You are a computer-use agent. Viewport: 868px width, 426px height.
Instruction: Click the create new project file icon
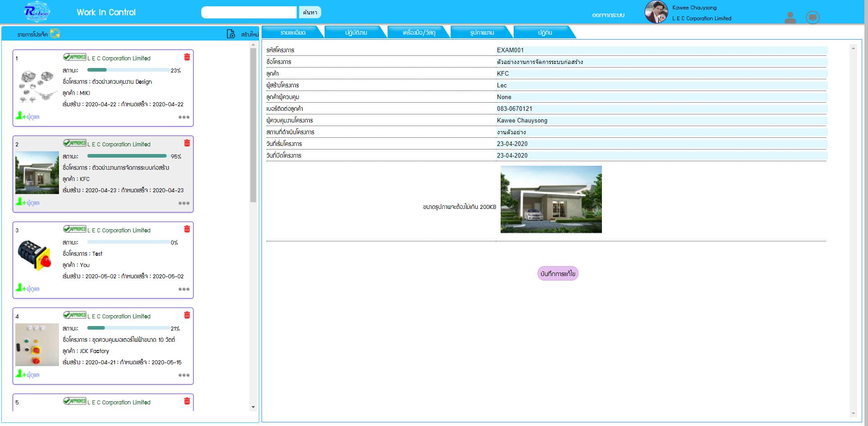[231, 34]
